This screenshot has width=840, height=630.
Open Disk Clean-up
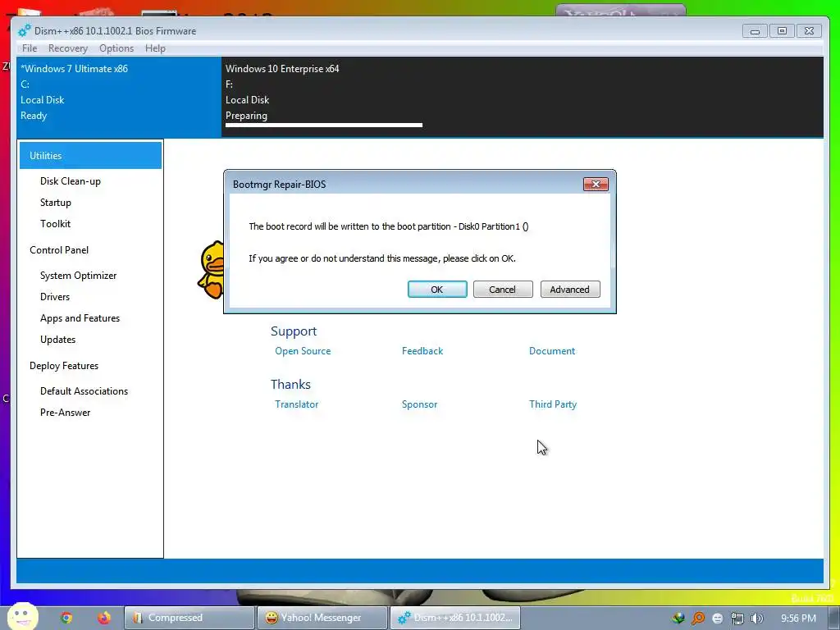click(71, 181)
